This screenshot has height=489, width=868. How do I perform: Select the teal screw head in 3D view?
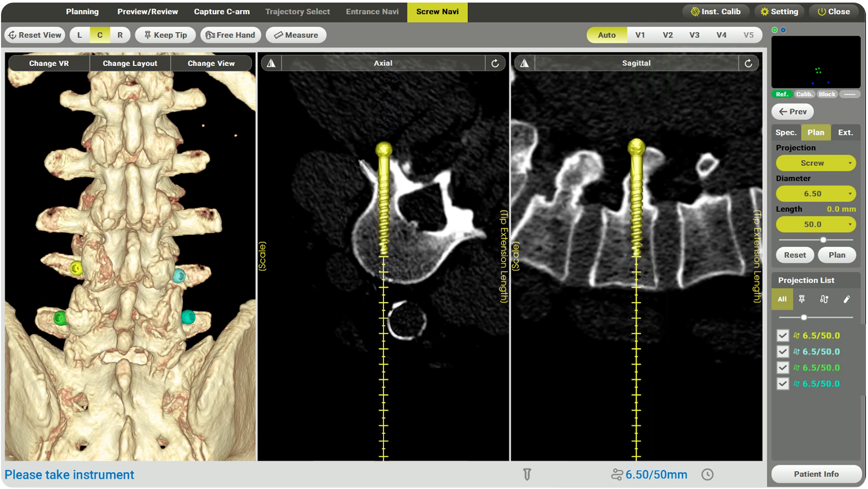[x=188, y=317]
